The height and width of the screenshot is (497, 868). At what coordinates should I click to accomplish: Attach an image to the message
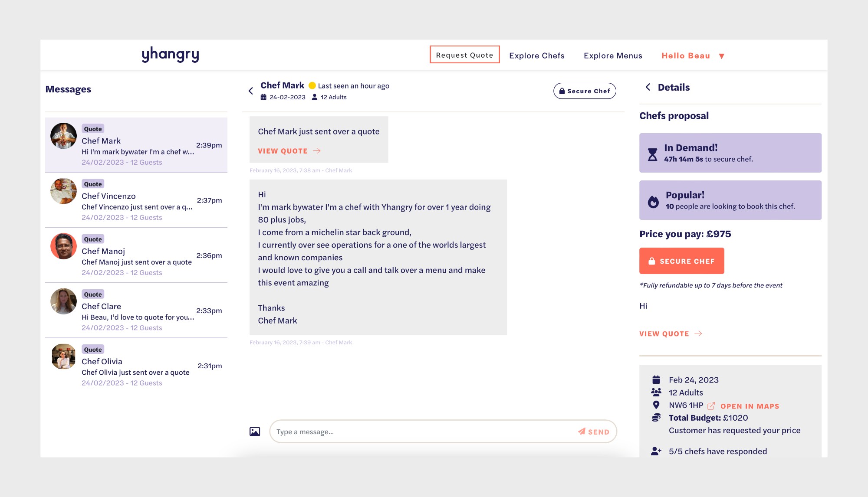255,432
